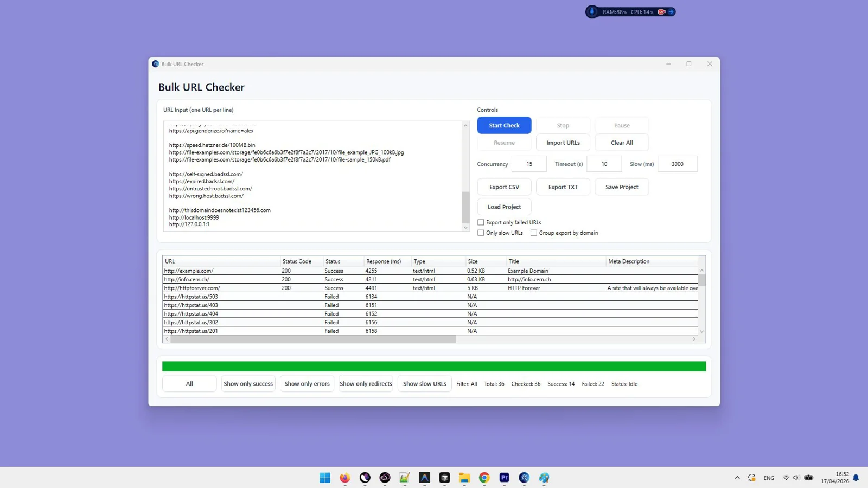Click URL input scrollbar up arrow
This screenshot has width=868, height=488.
point(465,126)
